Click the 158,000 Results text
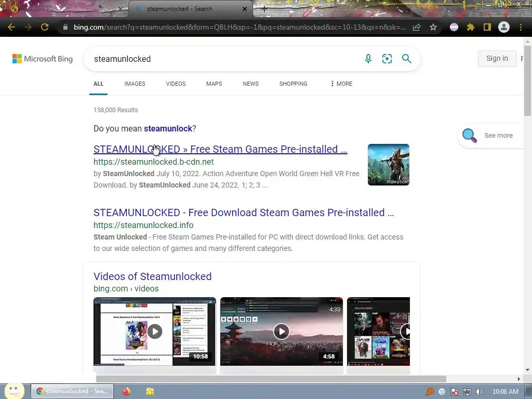This screenshot has width=532, height=399. coord(116,110)
